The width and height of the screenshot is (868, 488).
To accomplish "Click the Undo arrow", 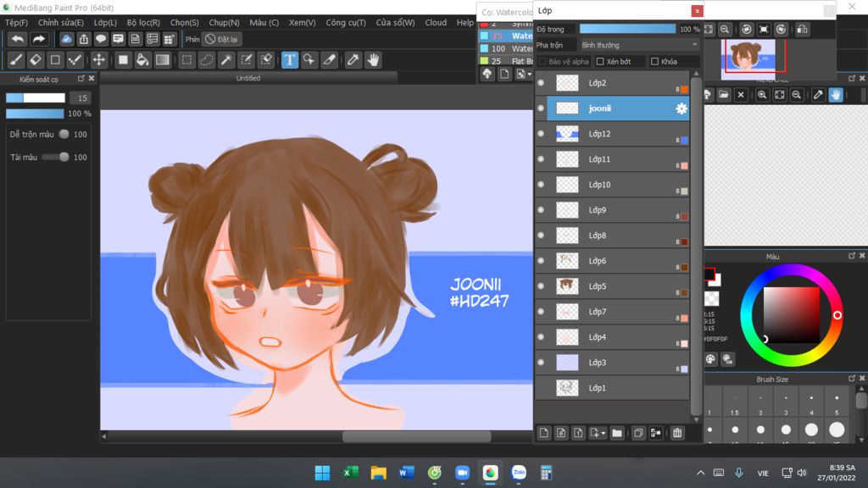I will coord(18,39).
